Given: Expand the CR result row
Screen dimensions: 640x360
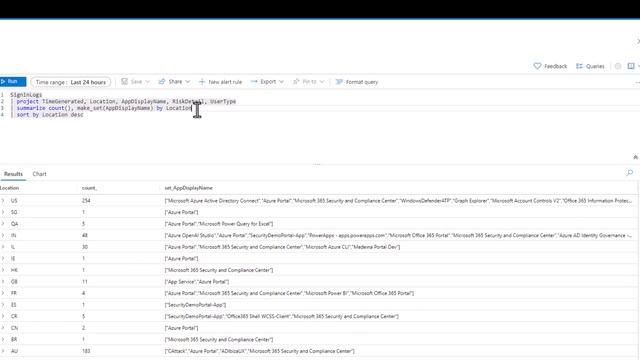Looking at the screenshot, I should [x=3, y=316].
